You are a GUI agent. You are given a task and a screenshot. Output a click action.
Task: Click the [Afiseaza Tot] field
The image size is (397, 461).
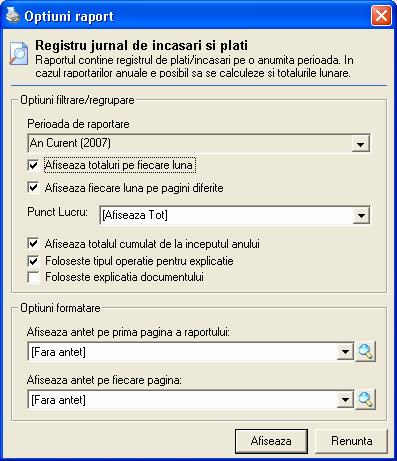point(235,215)
